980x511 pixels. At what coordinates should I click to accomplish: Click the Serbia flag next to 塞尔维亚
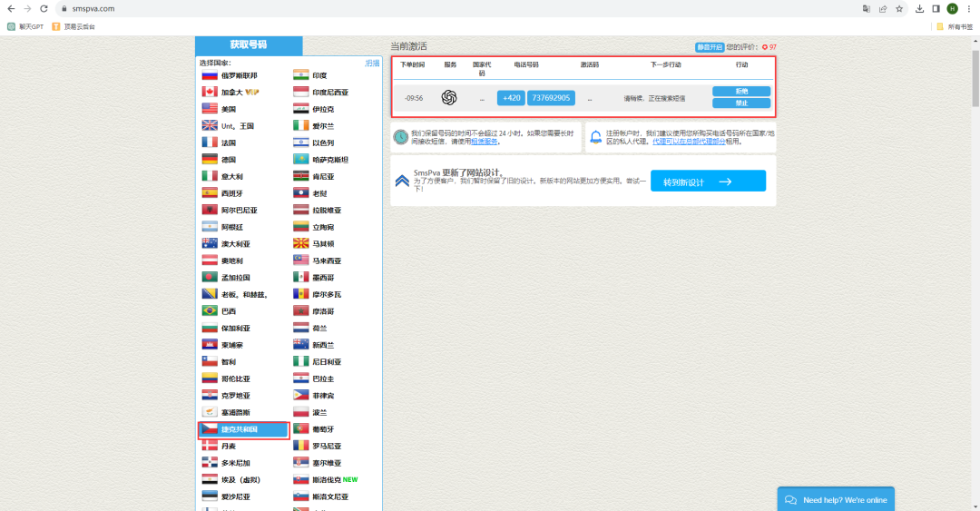tap(300, 463)
